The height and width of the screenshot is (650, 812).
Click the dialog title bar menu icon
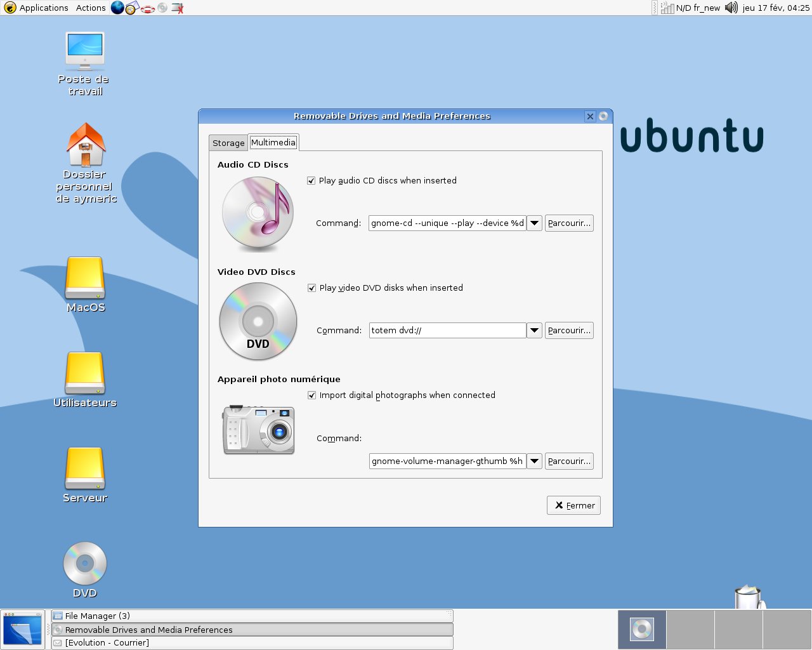603,116
